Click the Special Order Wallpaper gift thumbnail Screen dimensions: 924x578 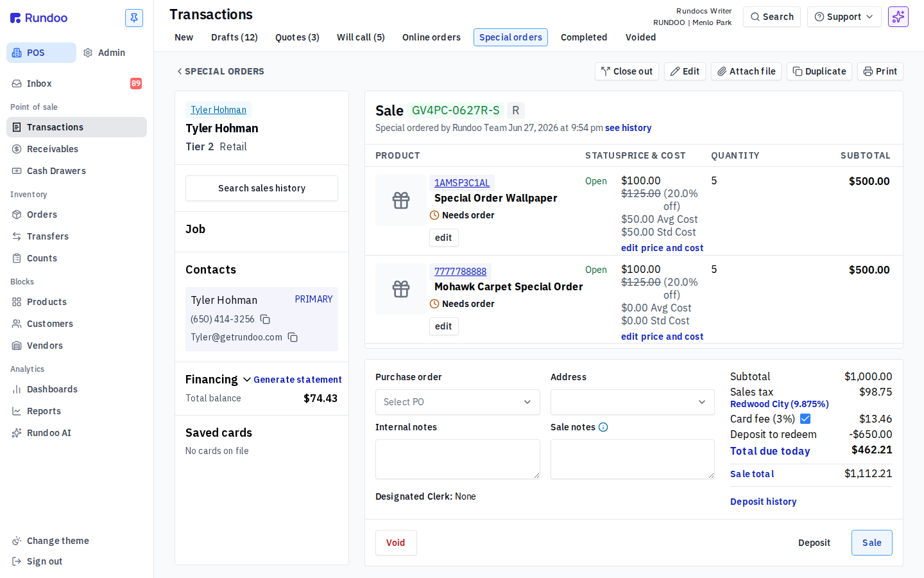(x=401, y=200)
